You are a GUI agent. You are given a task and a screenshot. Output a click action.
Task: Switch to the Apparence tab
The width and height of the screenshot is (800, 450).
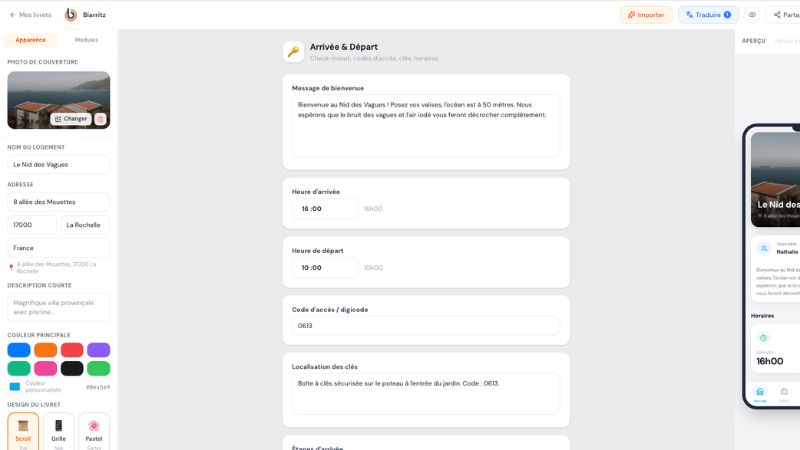[31, 40]
